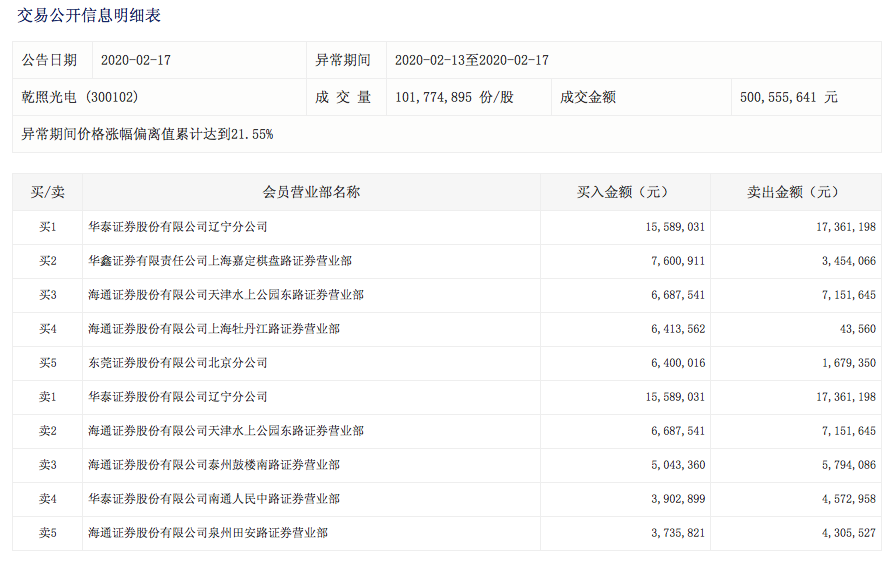Click sell amount 4,572,958

[x=849, y=499]
